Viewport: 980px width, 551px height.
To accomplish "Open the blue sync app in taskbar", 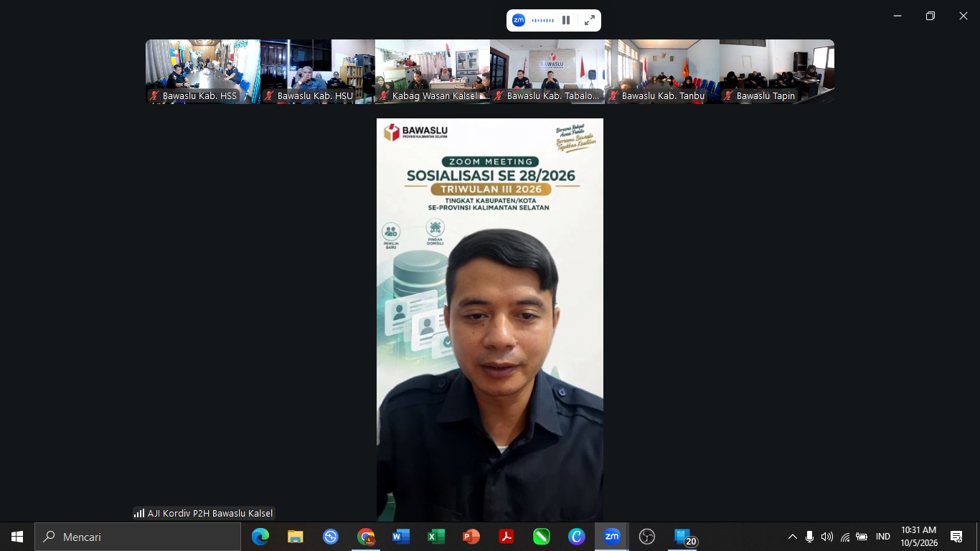I will [x=331, y=537].
